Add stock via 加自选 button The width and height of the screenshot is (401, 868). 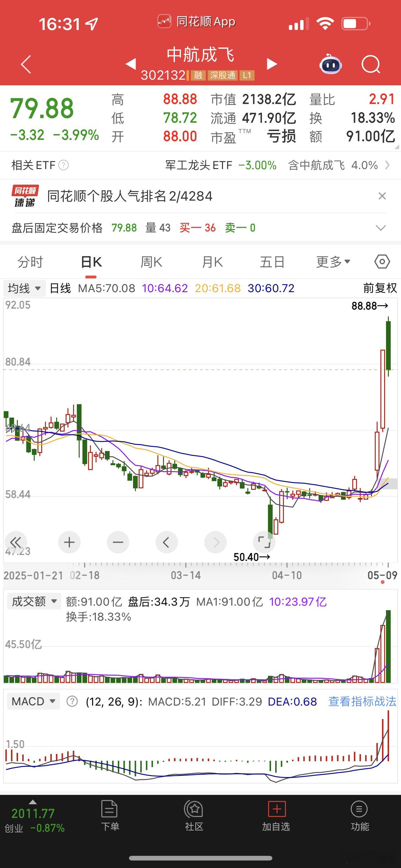point(276,816)
